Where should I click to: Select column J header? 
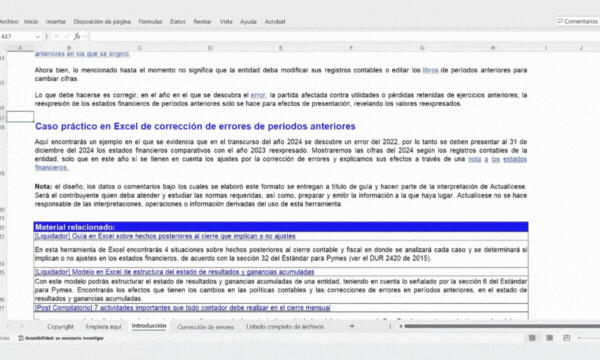[581, 48]
